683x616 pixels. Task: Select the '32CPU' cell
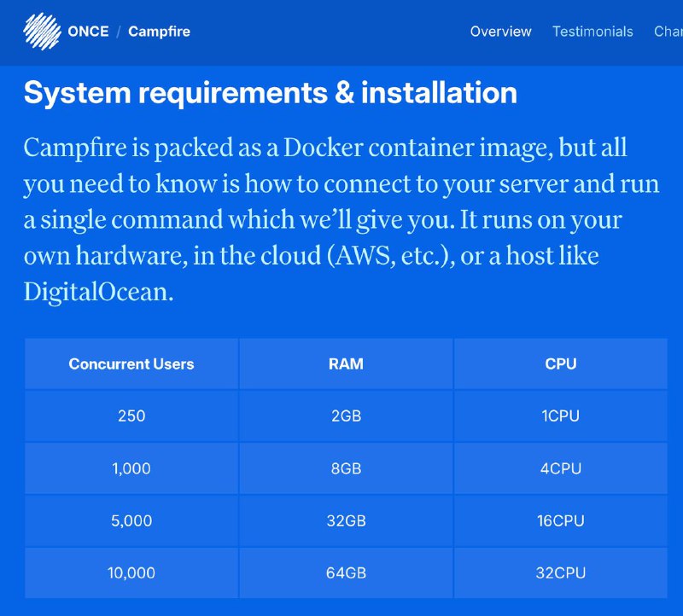coord(561,572)
